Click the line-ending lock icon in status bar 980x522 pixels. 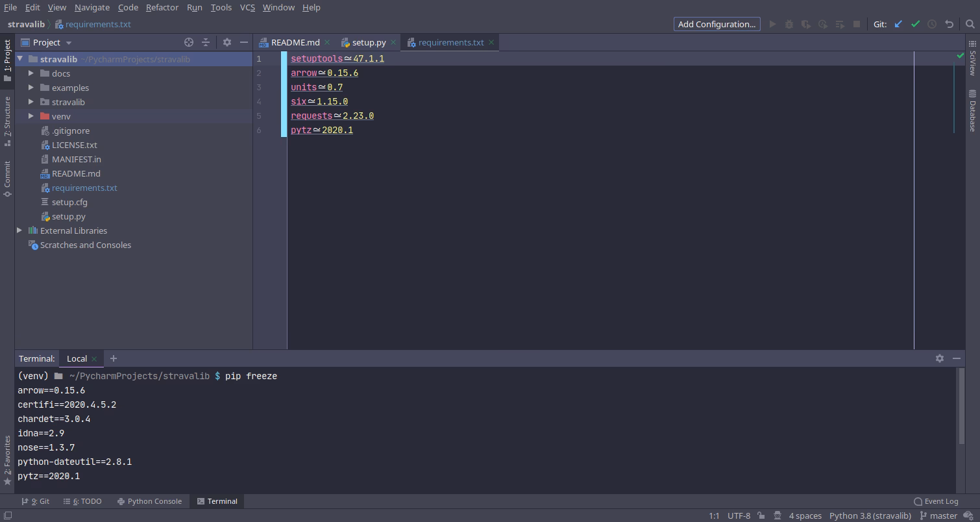(x=761, y=515)
